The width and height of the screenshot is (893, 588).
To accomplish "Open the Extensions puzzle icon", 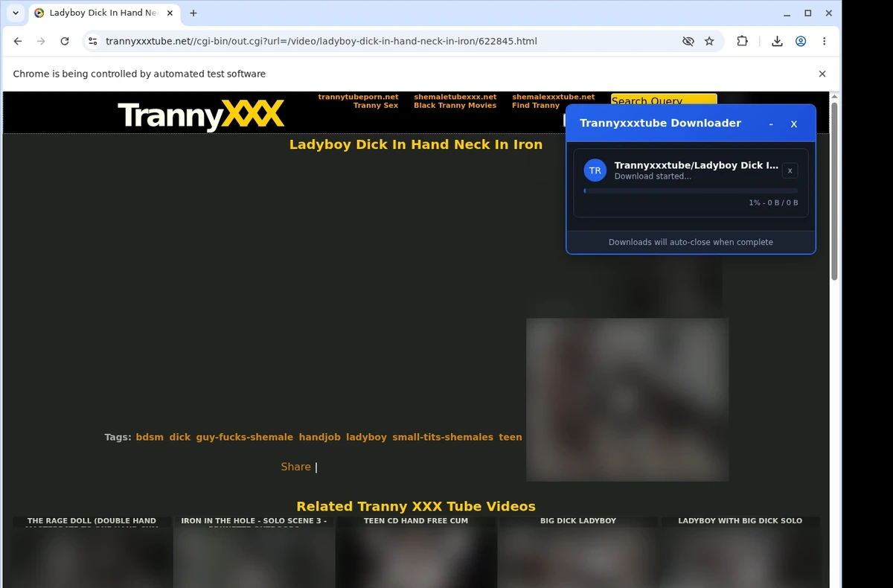I will pos(742,42).
